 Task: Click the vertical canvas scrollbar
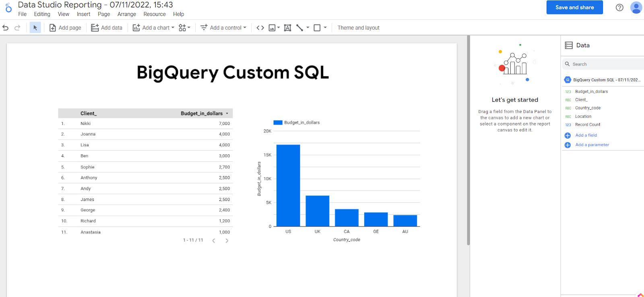pos(469,141)
